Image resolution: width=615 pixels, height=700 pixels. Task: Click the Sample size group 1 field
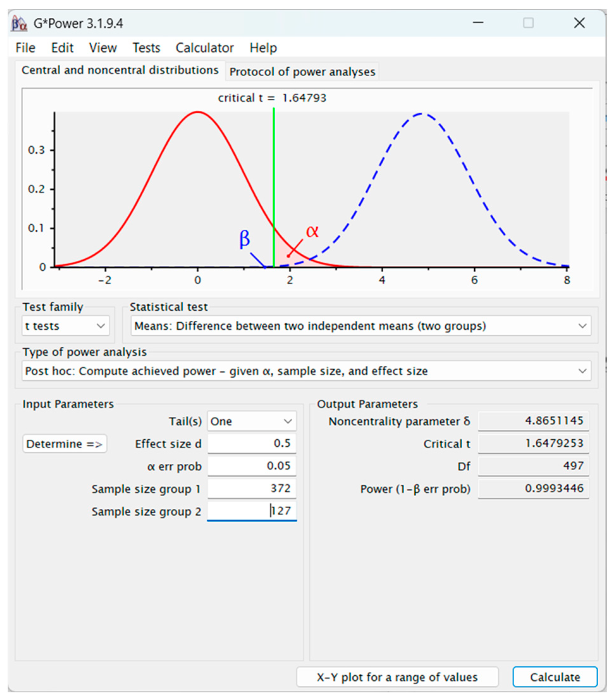252,489
